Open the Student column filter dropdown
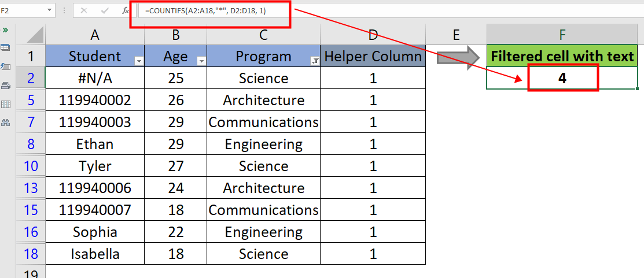644x278 pixels. [x=138, y=60]
